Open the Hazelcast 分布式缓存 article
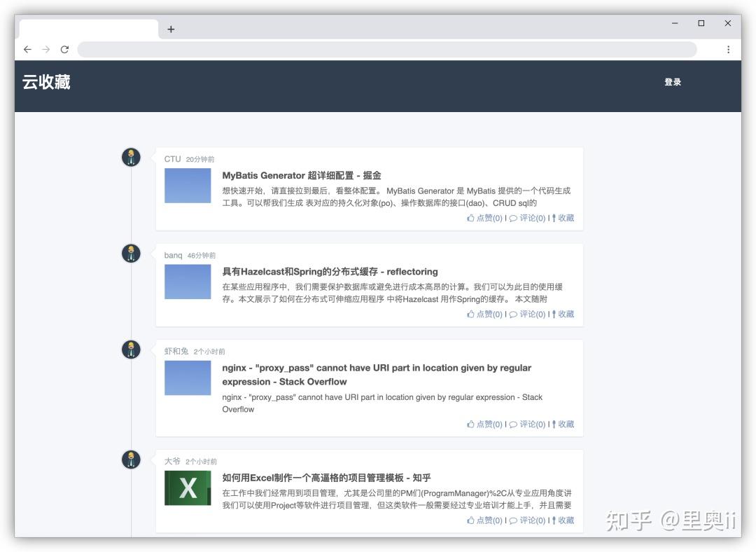The width and height of the screenshot is (756, 552). tap(329, 271)
